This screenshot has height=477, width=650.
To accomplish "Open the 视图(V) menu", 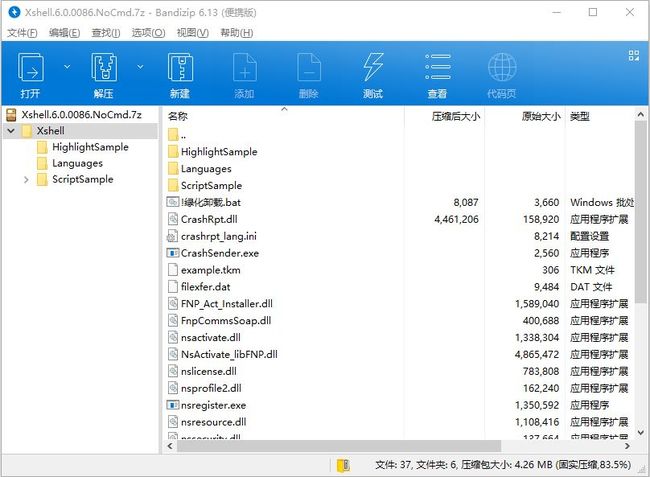I will [x=192, y=33].
